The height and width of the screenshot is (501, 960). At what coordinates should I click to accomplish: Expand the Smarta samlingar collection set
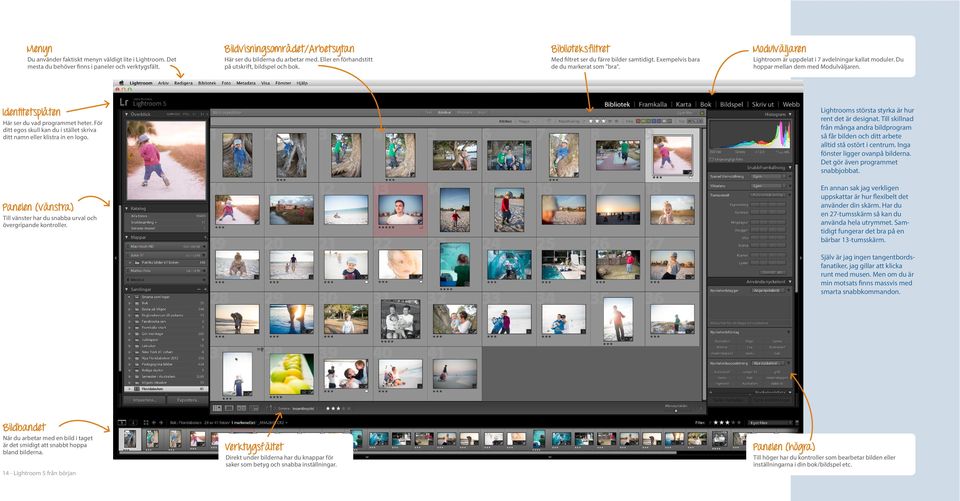point(130,297)
